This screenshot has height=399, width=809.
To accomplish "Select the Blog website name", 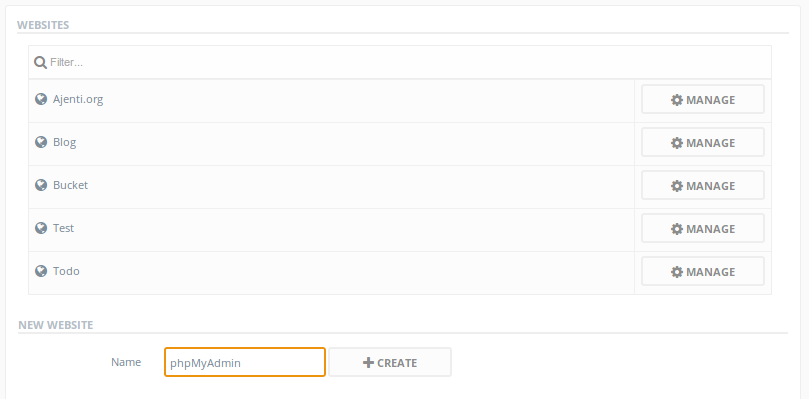I will tap(64, 142).
